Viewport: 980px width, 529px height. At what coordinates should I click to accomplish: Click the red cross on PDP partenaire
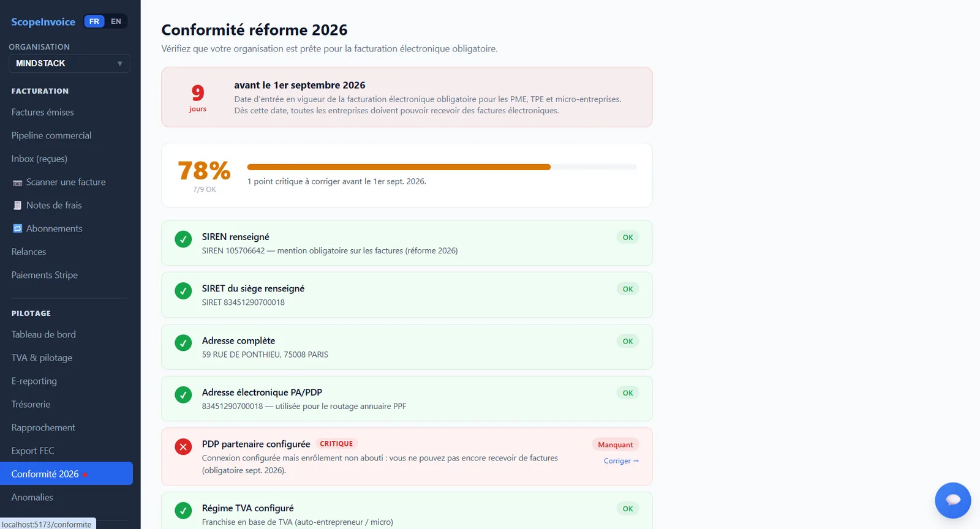[183, 447]
